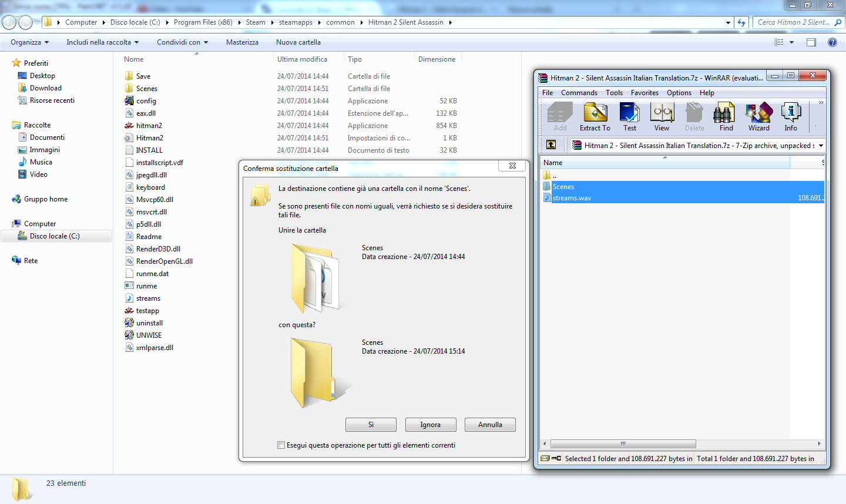Enable 'Esegui questa operazione per tutti' checkbox

click(281, 445)
